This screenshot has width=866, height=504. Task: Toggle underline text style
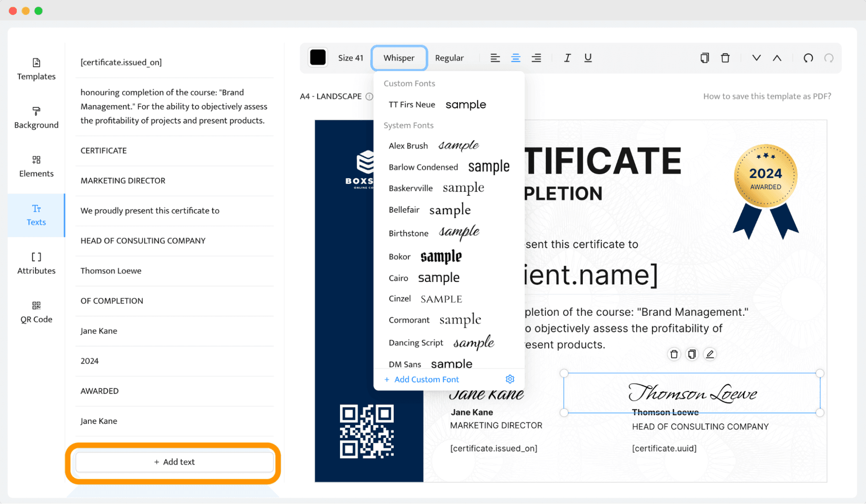[x=588, y=58]
